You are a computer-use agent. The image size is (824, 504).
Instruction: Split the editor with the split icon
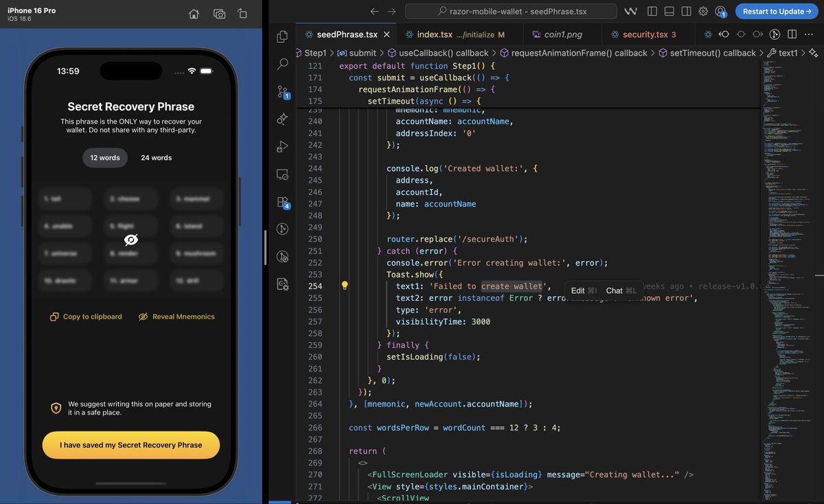792,34
